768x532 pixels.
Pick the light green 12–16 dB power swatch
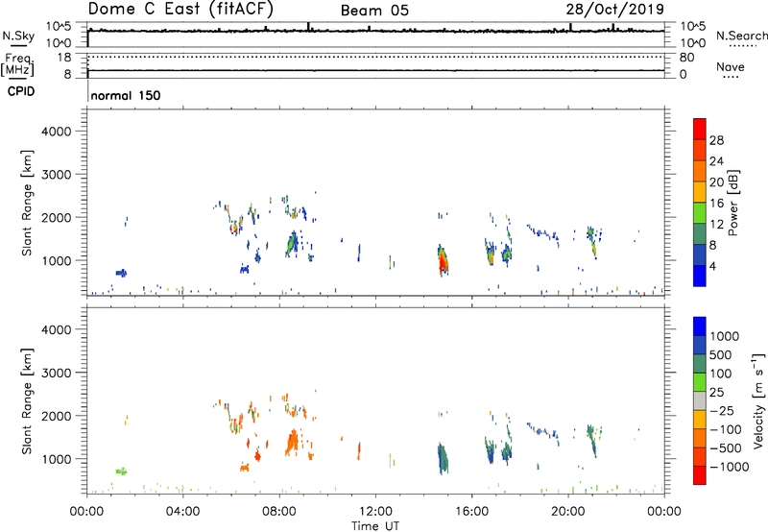(700, 212)
